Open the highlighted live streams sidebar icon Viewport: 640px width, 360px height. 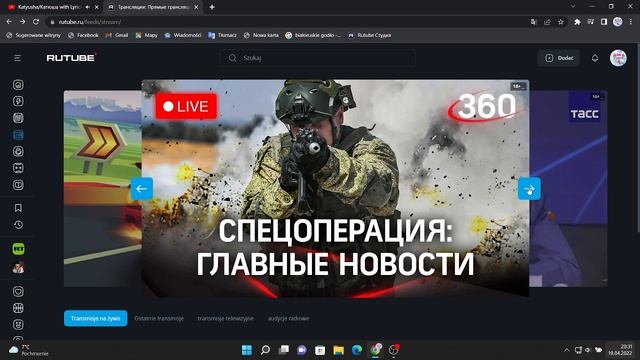click(x=18, y=135)
